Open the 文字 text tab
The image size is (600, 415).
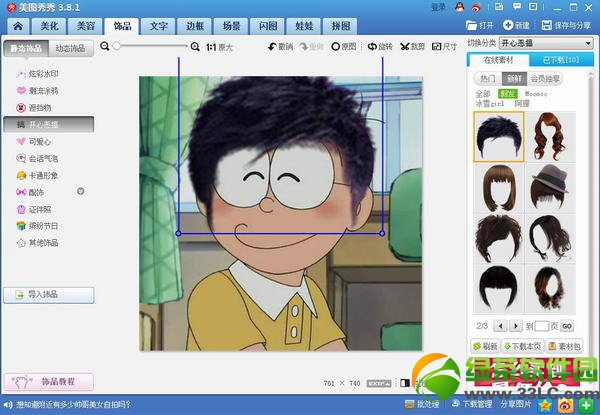[x=158, y=25]
